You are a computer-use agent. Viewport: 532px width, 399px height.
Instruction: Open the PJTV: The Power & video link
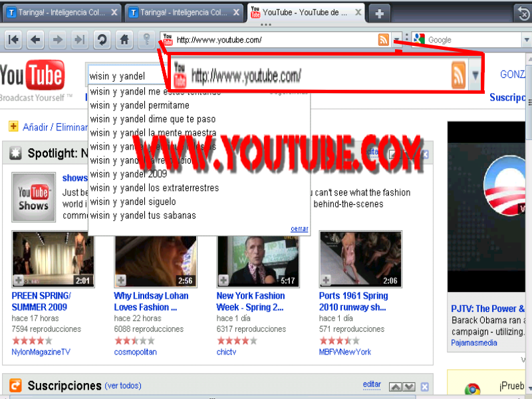click(x=488, y=309)
